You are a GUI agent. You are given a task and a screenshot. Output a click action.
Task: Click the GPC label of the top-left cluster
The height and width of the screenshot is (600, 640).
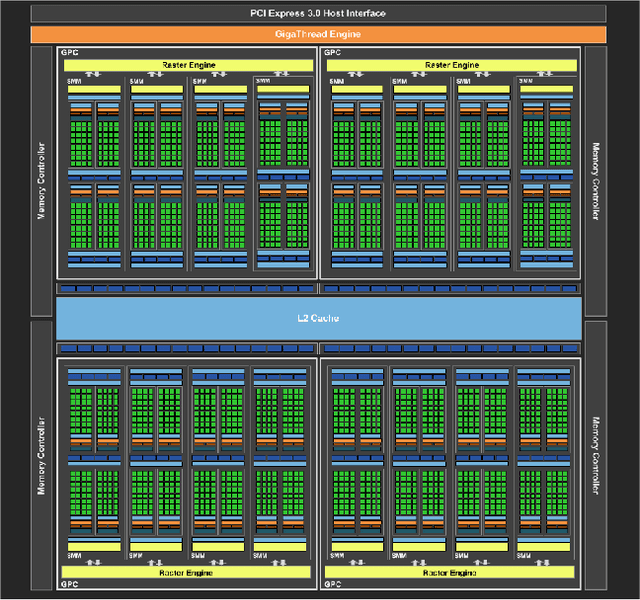pos(68,51)
